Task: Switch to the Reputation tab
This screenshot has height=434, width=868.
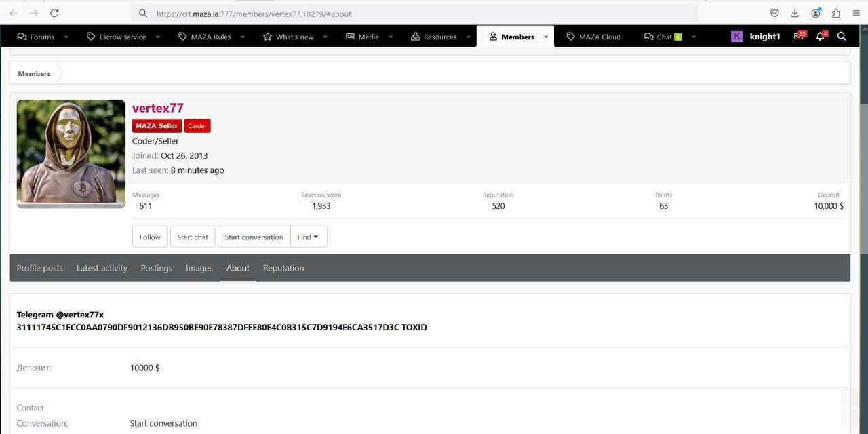Action: [283, 268]
